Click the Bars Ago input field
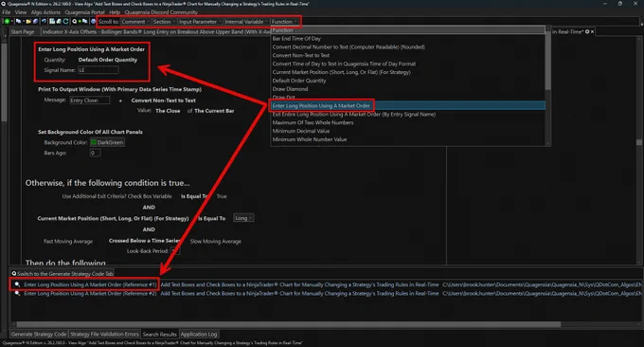The height and width of the screenshot is (347, 644). [x=95, y=153]
